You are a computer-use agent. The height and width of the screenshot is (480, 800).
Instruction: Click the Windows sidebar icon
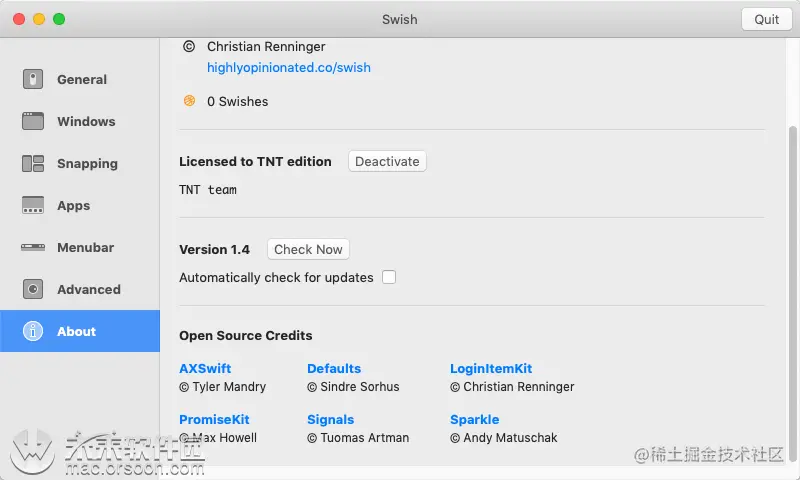(33, 122)
